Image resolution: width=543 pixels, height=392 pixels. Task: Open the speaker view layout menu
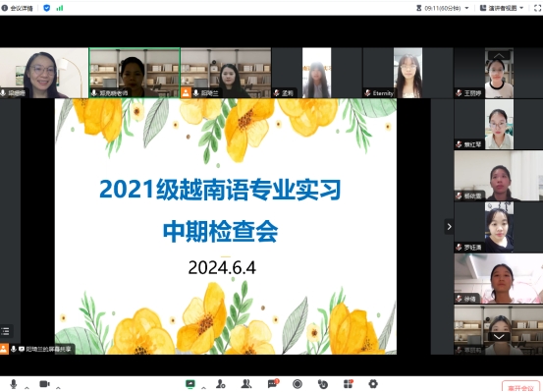click(502, 8)
